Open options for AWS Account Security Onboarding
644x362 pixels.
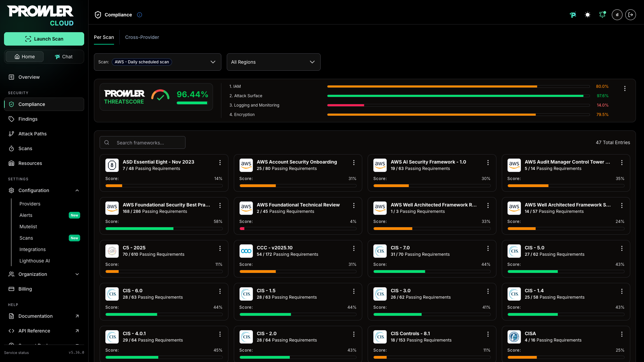tap(354, 163)
